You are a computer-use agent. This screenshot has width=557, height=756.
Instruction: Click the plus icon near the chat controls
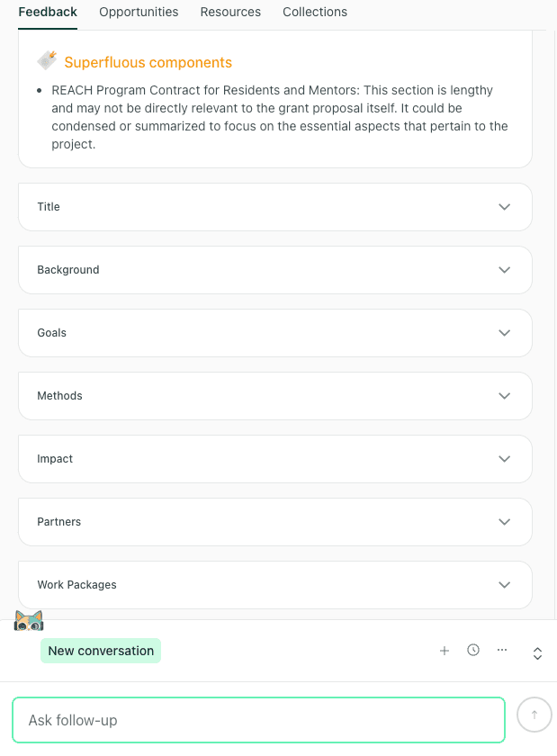click(x=445, y=650)
